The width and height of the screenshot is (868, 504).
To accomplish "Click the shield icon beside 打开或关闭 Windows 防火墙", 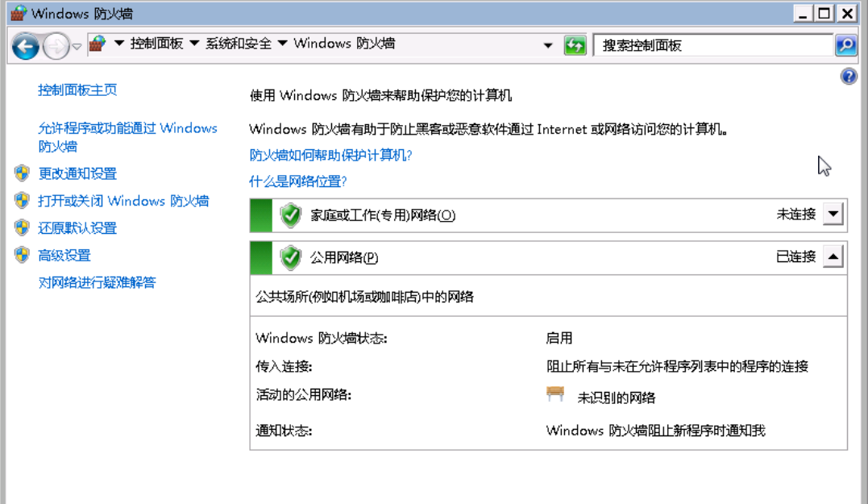I will [x=22, y=200].
